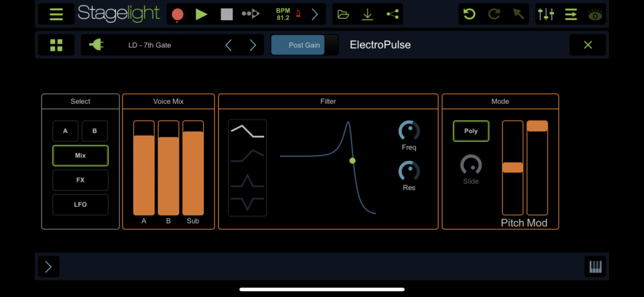Toggle the red metronome icon
This screenshot has width=644, height=297.
pyautogui.click(x=299, y=14)
